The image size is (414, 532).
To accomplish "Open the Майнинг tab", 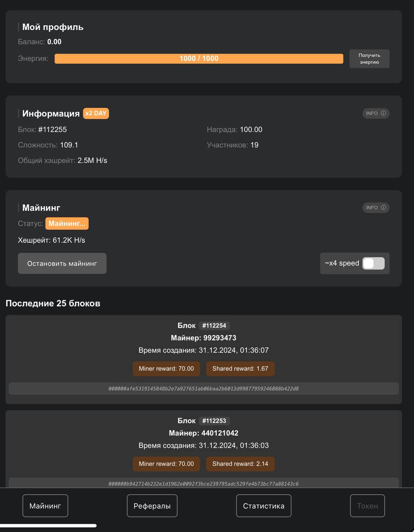I will [x=45, y=506].
